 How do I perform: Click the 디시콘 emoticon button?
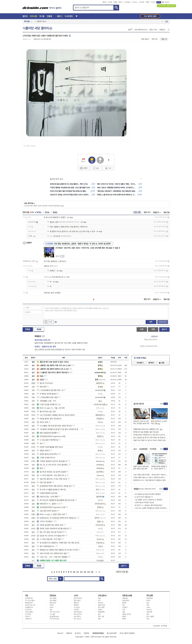tap(49, 322)
